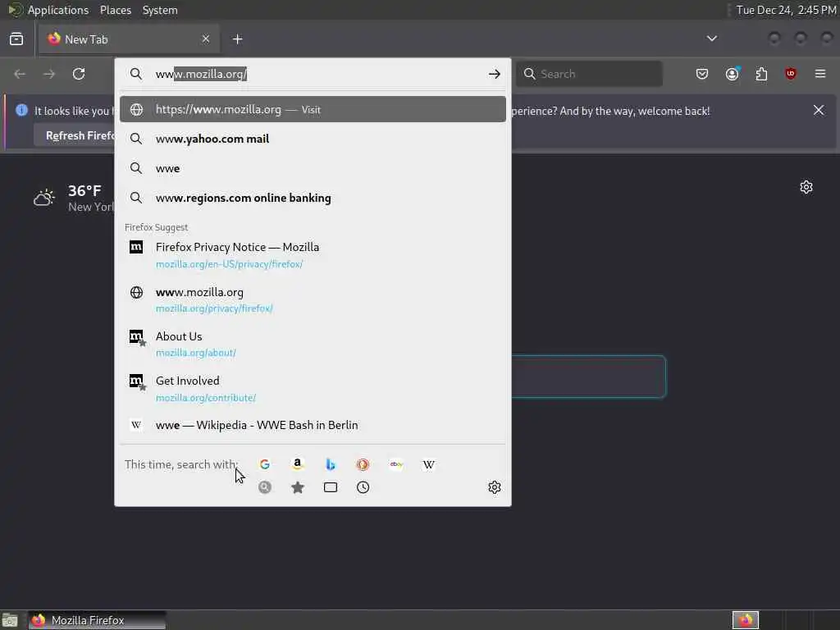840x630 pixels.
Task: Open search settings gear in dropdown
Action: click(495, 487)
